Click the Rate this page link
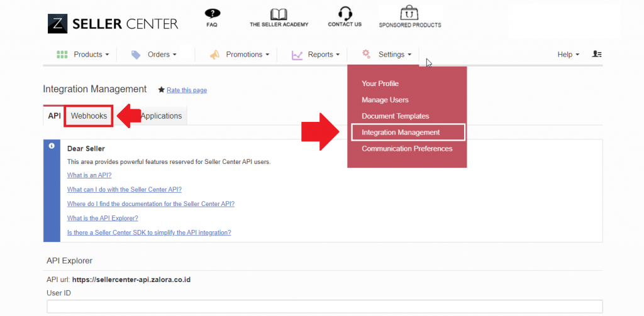This screenshot has width=644, height=316. coord(187,90)
